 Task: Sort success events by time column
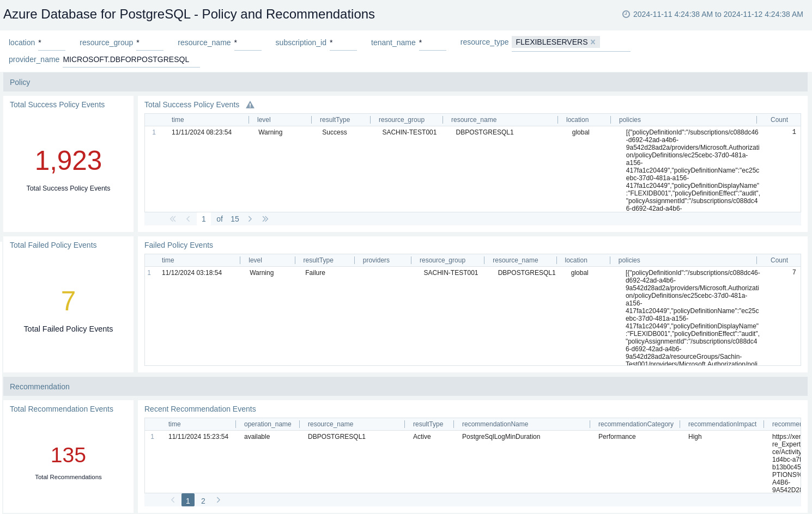coord(178,120)
